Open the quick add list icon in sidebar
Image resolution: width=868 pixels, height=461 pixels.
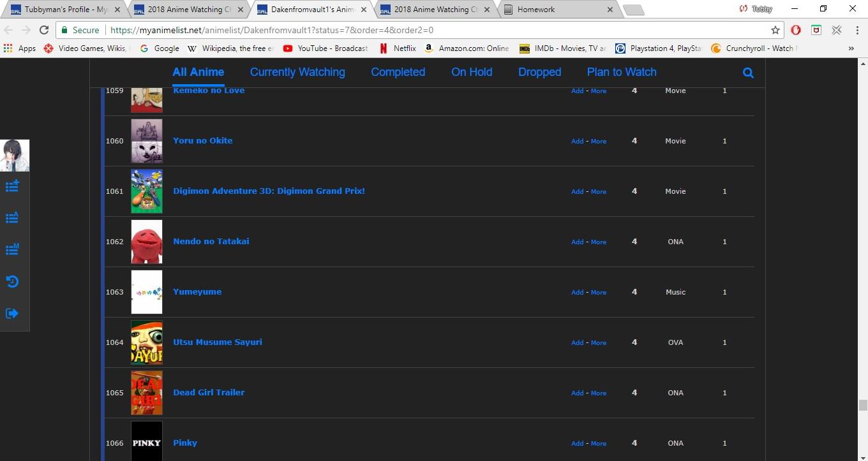tap(12, 186)
